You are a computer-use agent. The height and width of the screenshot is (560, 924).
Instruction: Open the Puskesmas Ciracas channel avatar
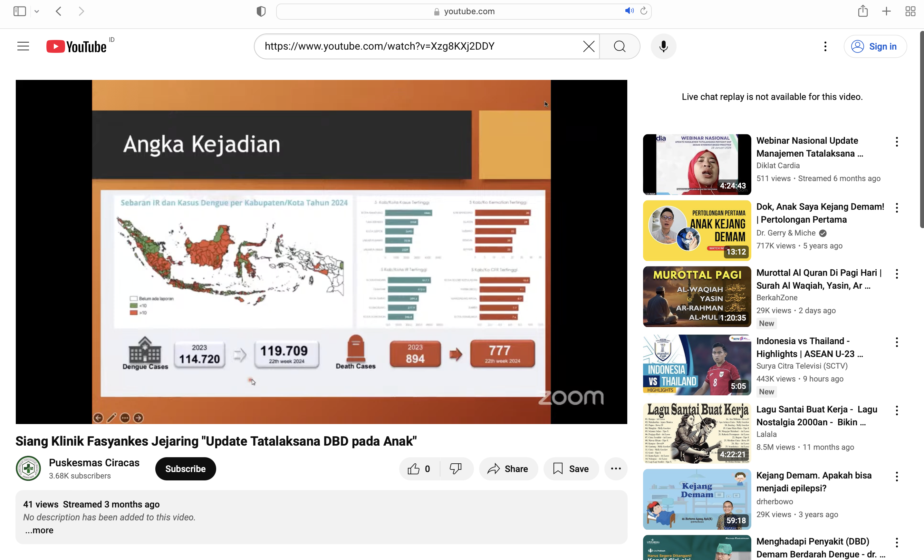tap(28, 468)
